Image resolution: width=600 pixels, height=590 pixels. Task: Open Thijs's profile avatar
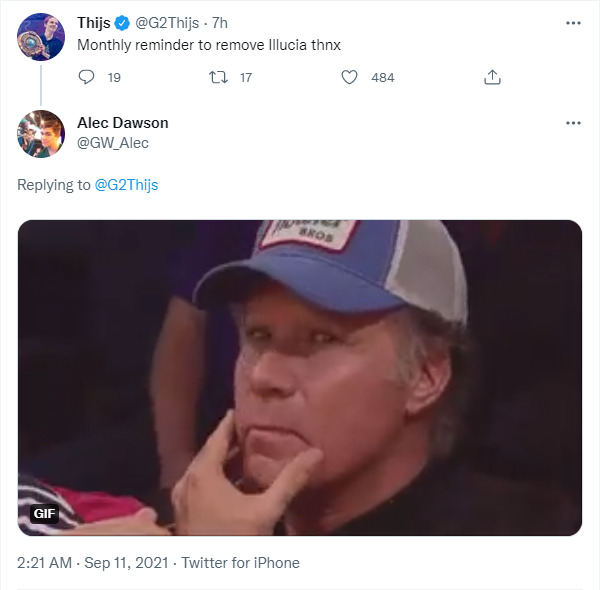[39, 36]
